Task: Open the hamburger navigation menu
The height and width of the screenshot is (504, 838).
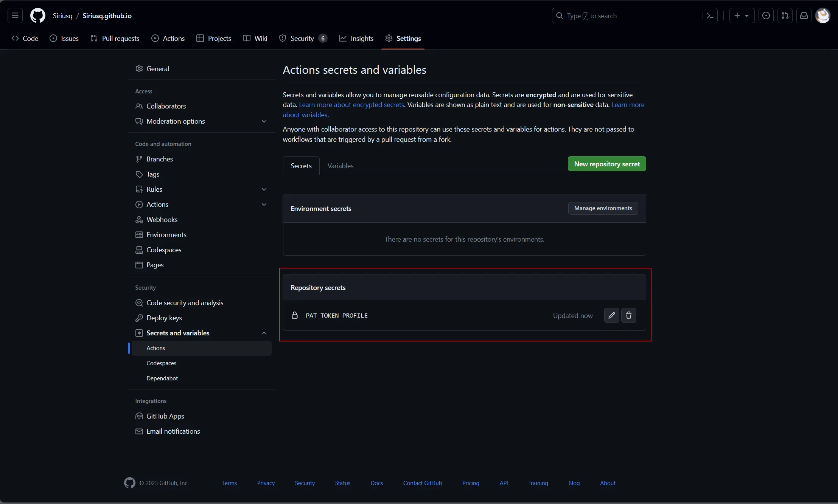Action: pyautogui.click(x=15, y=16)
